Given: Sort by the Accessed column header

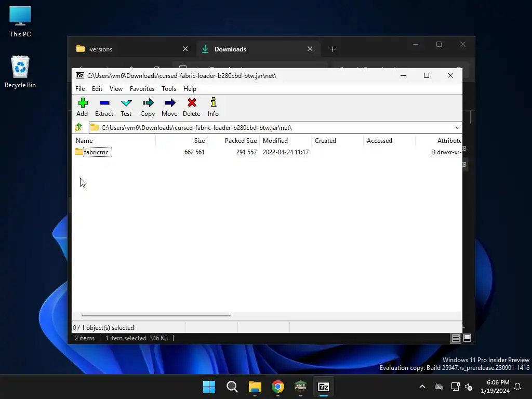Looking at the screenshot, I should pos(390,140).
